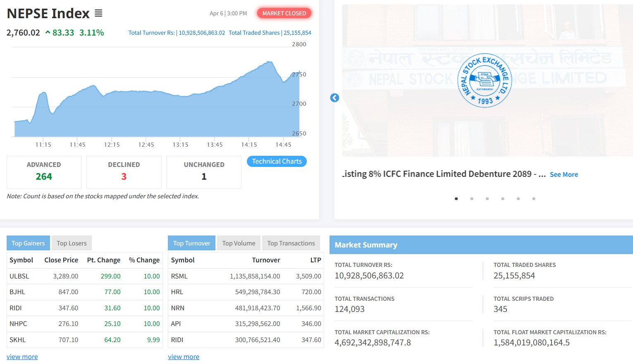
Task: Click the ULBSL symbol in gainers table
Action: coord(19,276)
